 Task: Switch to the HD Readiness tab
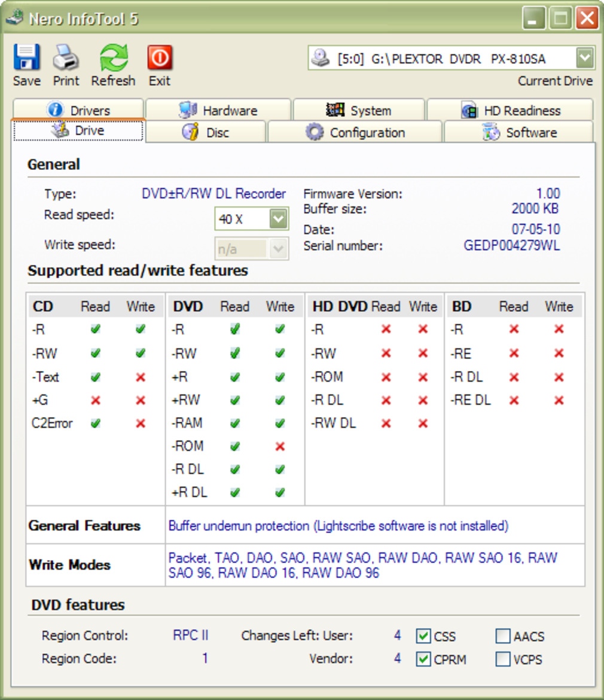510,110
